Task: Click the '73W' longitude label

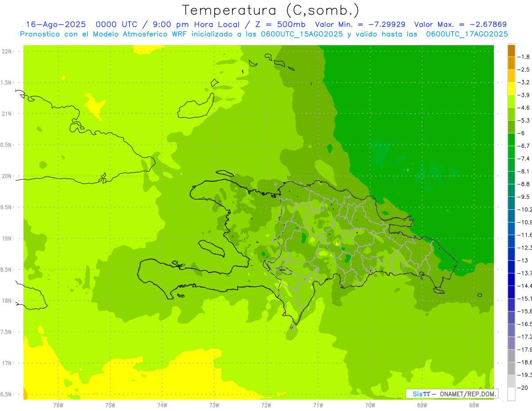Action: pyautogui.click(x=214, y=405)
